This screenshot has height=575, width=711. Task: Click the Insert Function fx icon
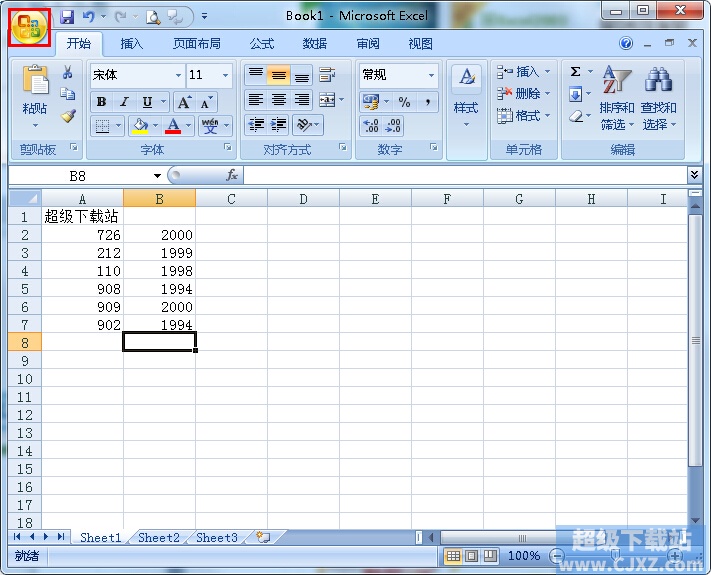tap(232, 176)
